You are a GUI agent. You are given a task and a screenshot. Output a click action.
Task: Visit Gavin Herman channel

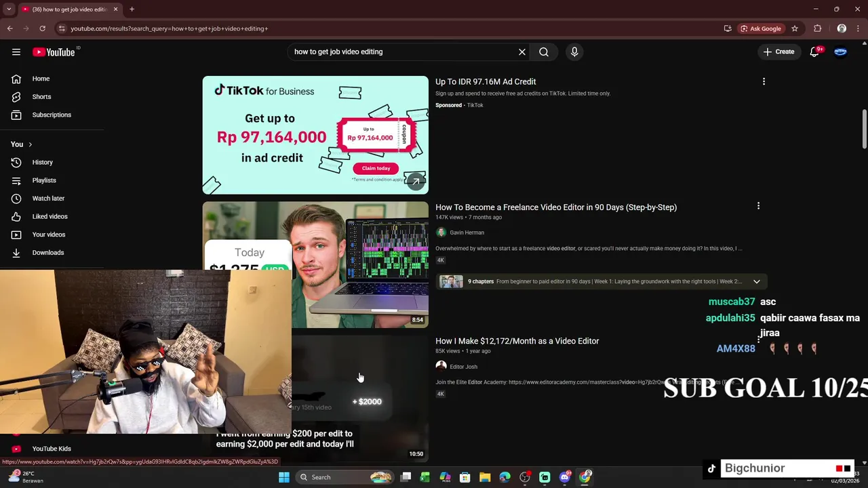467,232
